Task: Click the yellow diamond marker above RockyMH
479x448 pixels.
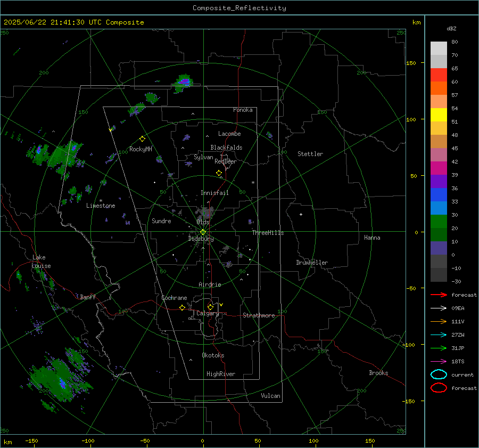Action: [x=142, y=139]
